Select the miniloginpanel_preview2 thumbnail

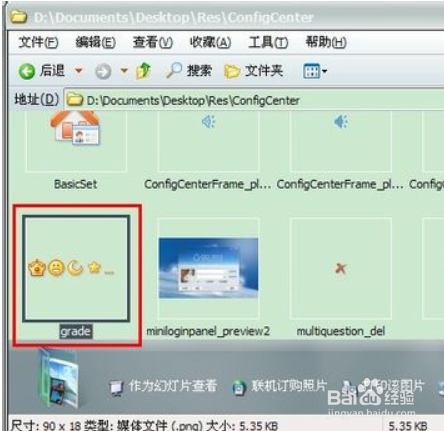point(208,269)
